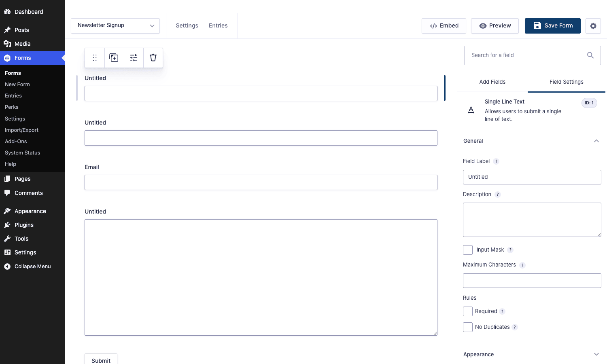Screen dimensions: 607x364
Task: Click the Description help icon
Action: click(498, 195)
